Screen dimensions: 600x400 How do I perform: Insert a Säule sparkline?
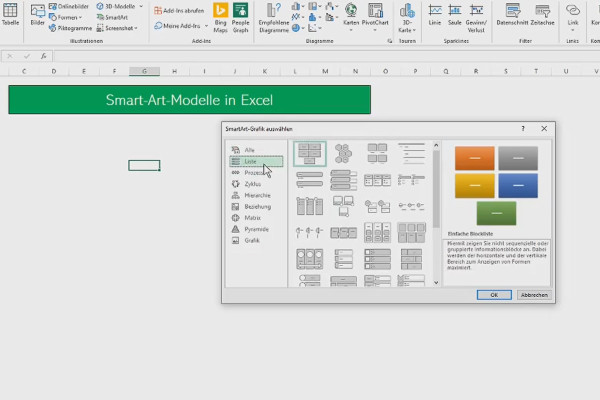tap(455, 15)
